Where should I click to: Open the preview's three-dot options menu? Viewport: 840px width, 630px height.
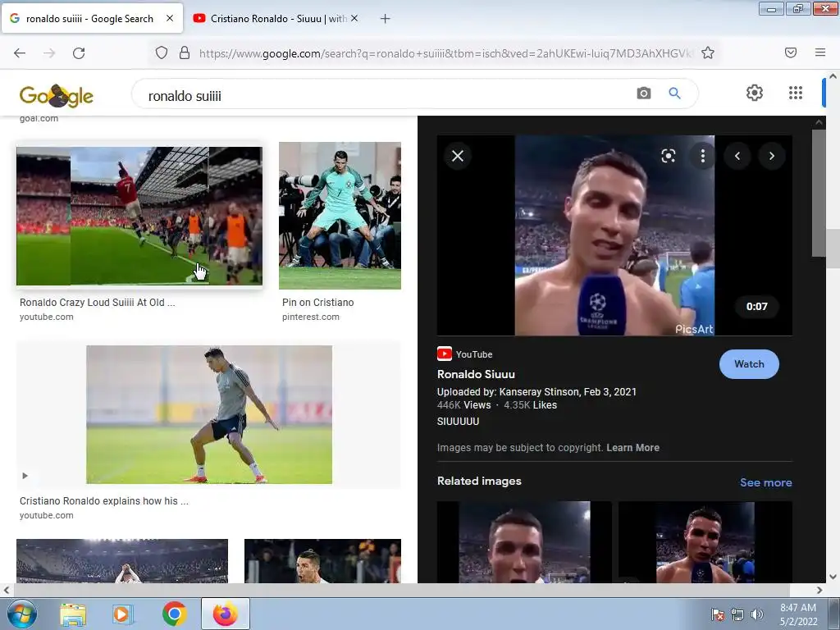[x=702, y=156]
